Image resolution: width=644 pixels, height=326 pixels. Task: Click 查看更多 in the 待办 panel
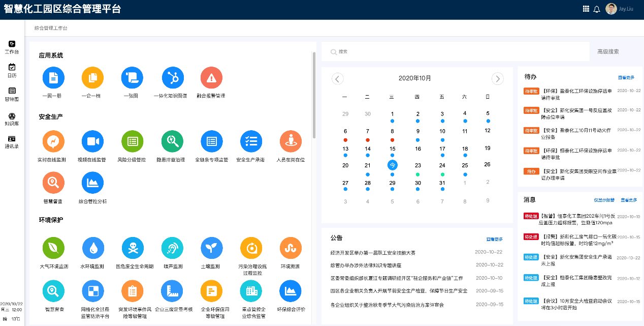tap(626, 78)
